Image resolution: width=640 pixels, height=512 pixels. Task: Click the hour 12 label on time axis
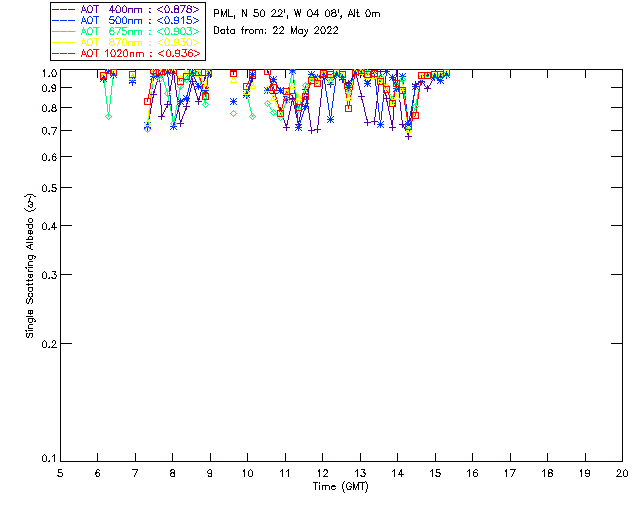pos(322,474)
